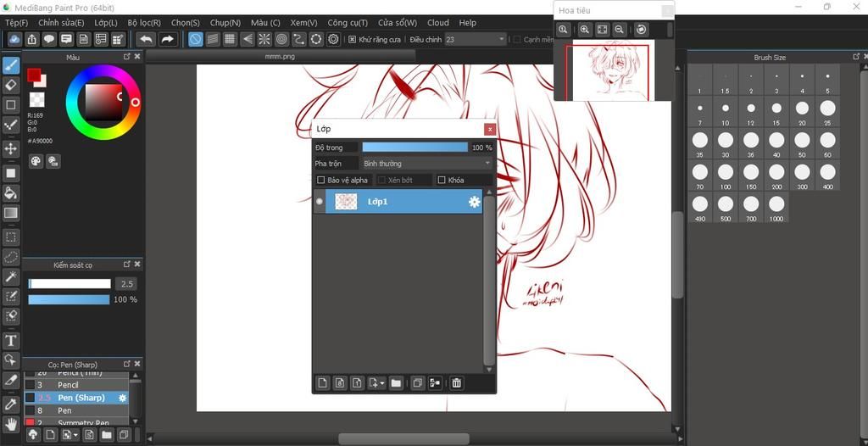
Task: Open the Pha trộn blend dropdown
Action: (x=426, y=164)
